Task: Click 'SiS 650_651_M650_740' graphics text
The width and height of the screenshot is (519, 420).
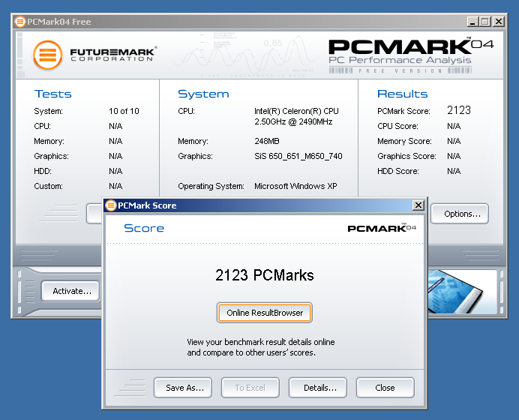Action: [298, 156]
